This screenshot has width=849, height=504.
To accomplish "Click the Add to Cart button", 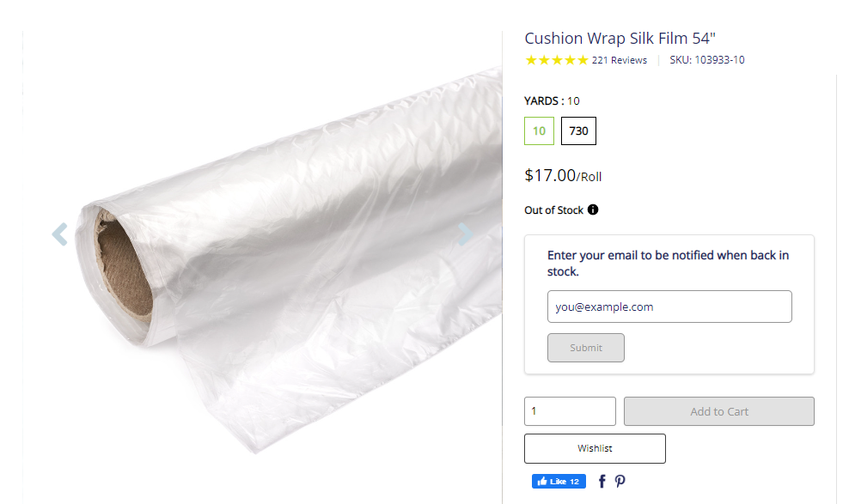I will click(x=719, y=411).
